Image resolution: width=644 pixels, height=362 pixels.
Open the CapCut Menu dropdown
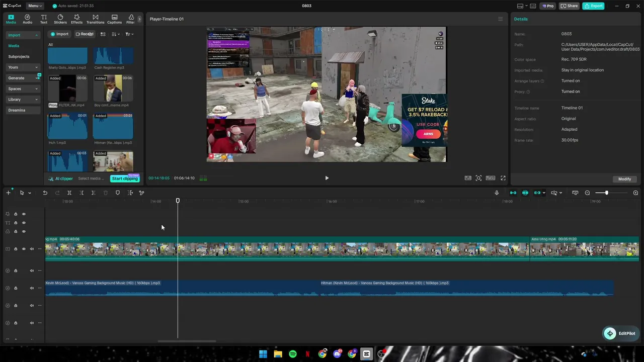35,6
